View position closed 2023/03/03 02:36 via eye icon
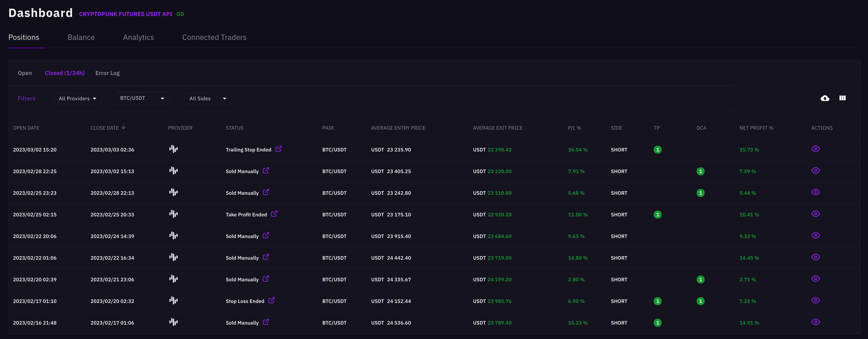 pos(815,149)
